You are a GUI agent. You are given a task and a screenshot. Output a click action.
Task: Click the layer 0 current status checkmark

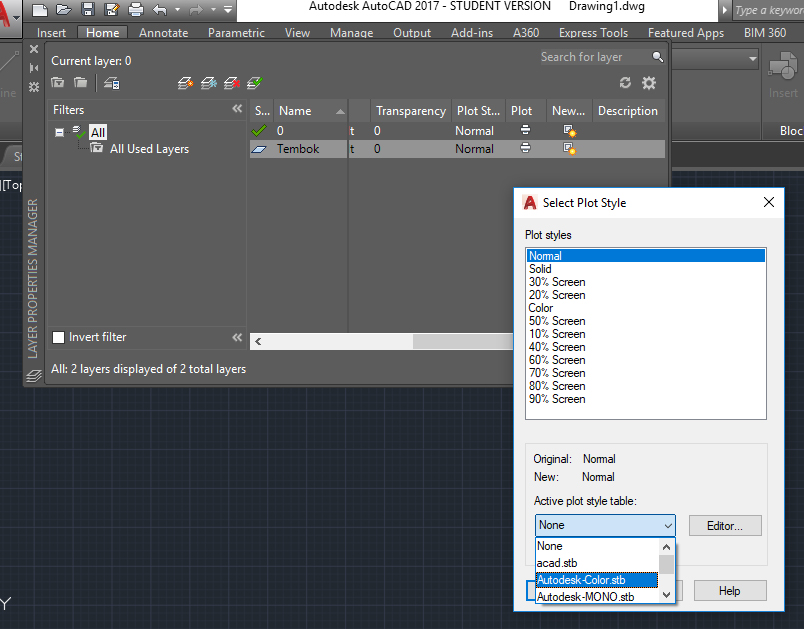[259, 131]
